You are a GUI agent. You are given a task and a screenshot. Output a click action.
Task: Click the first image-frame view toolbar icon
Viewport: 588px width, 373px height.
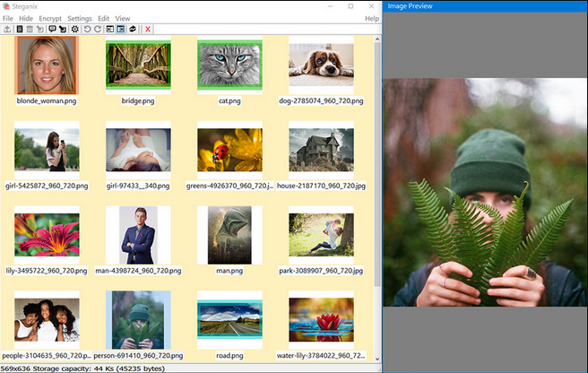(110, 30)
